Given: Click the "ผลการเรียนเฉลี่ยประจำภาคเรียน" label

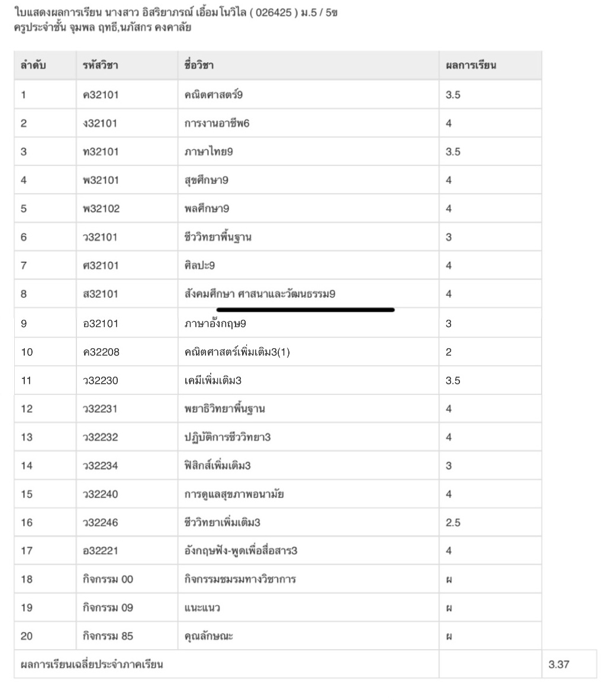Looking at the screenshot, I should tap(92, 664).
